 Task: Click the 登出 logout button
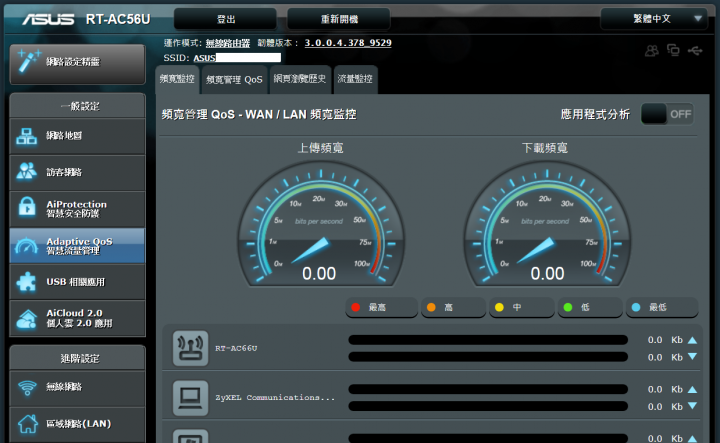(225, 19)
